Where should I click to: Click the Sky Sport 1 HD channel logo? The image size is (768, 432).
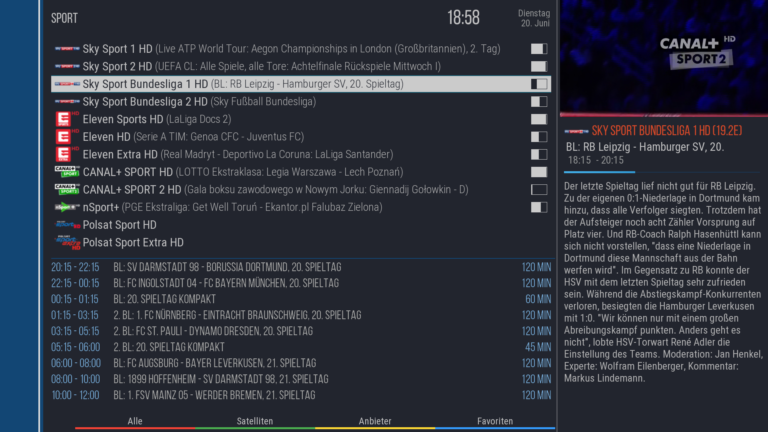pyautogui.click(x=67, y=49)
